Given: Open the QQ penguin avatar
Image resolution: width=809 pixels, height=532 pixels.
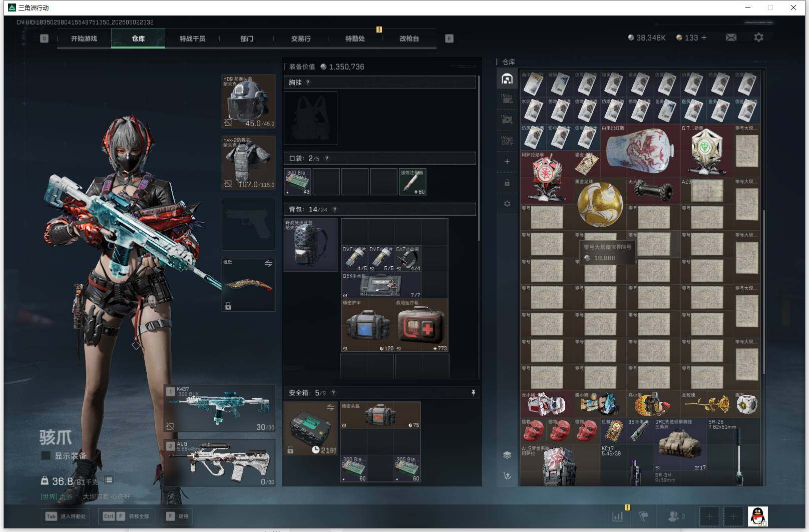Looking at the screenshot, I should coord(758,516).
